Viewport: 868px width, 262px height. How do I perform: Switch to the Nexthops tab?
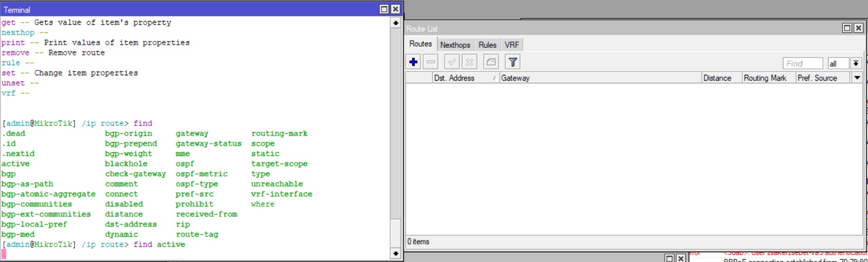click(x=455, y=45)
